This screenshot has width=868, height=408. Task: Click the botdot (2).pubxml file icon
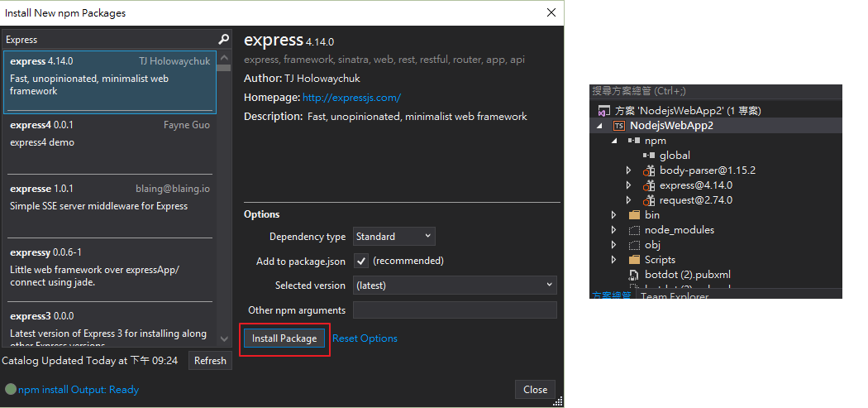634,275
